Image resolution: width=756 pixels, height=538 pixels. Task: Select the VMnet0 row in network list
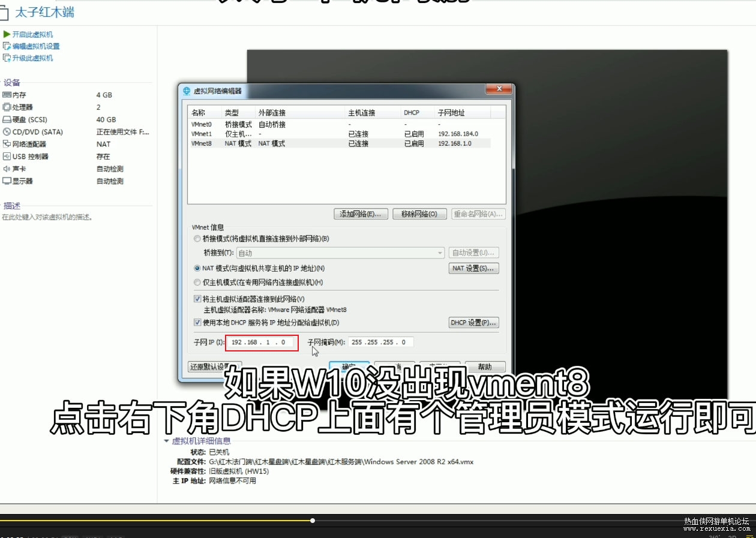340,125
